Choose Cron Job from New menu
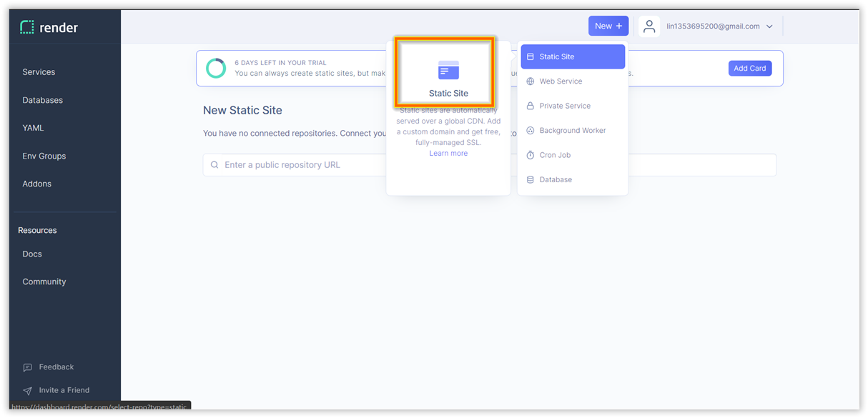The width and height of the screenshot is (868, 418). pos(573,155)
